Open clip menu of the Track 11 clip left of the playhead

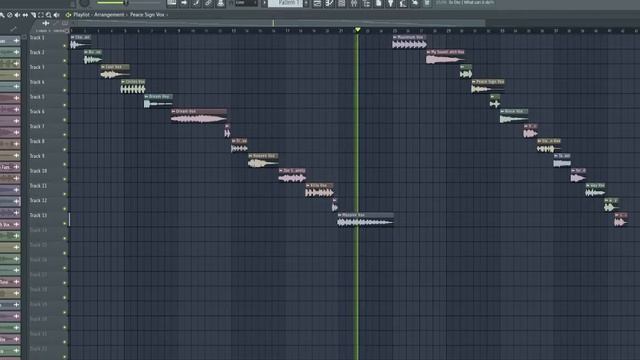pyautogui.click(x=308, y=185)
